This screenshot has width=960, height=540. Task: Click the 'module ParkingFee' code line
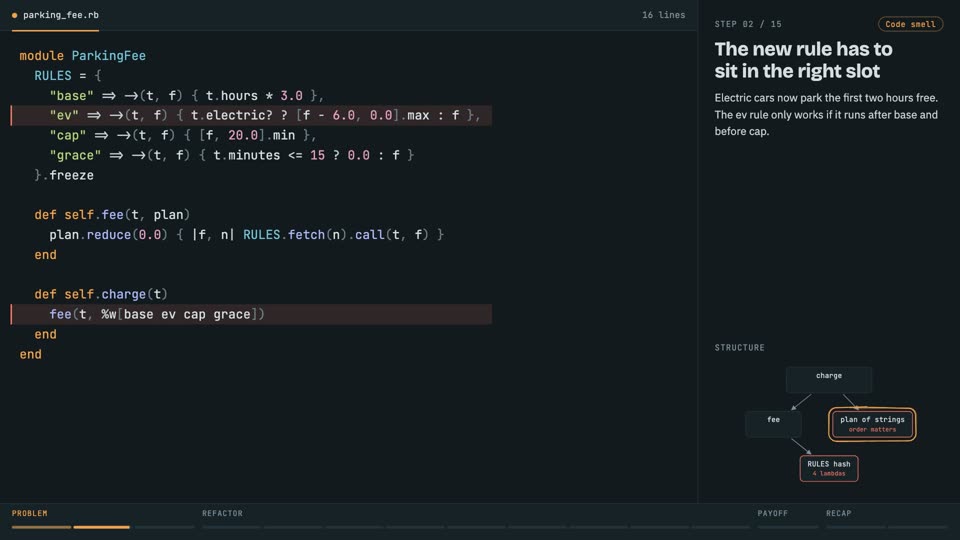[x=83, y=56]
